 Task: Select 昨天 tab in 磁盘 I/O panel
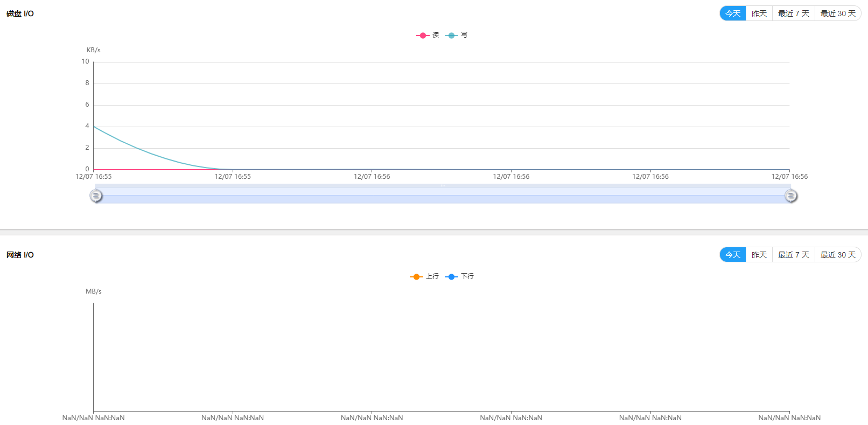(759, 13)
